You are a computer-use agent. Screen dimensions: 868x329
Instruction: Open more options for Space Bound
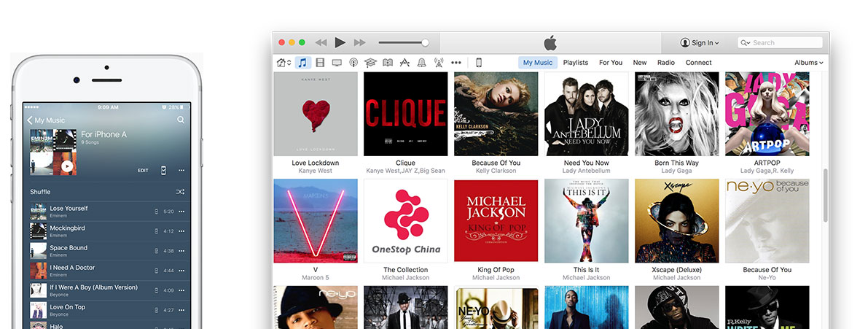181,251
